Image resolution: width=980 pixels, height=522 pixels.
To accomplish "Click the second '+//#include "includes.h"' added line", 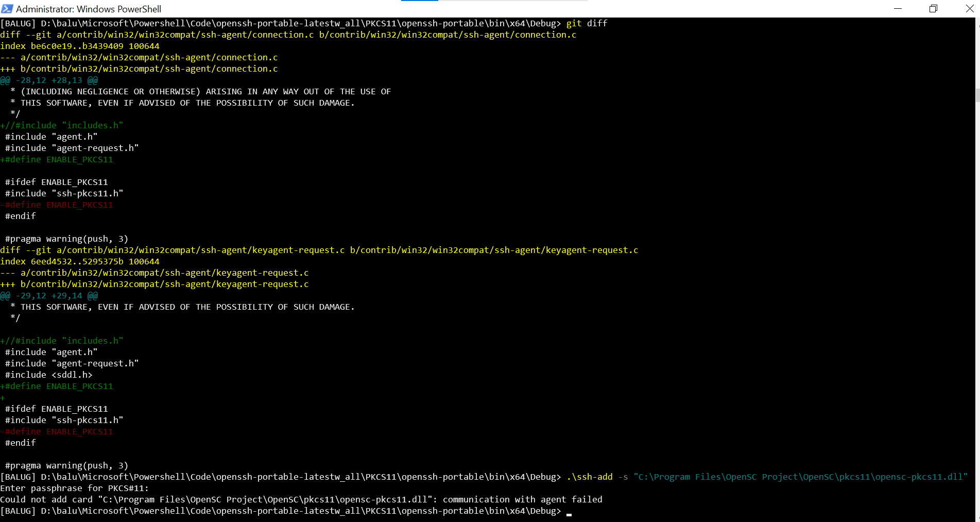I will (x=62, y=341).
